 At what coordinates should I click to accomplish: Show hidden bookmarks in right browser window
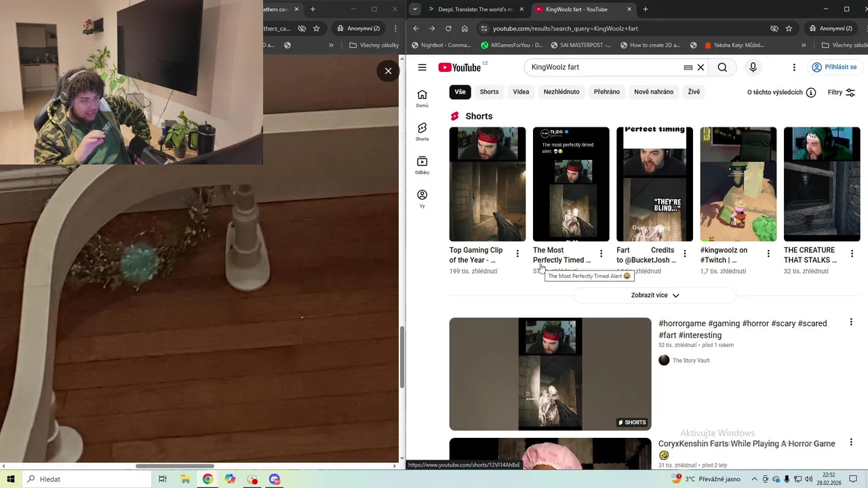click(x=804, y=45)
